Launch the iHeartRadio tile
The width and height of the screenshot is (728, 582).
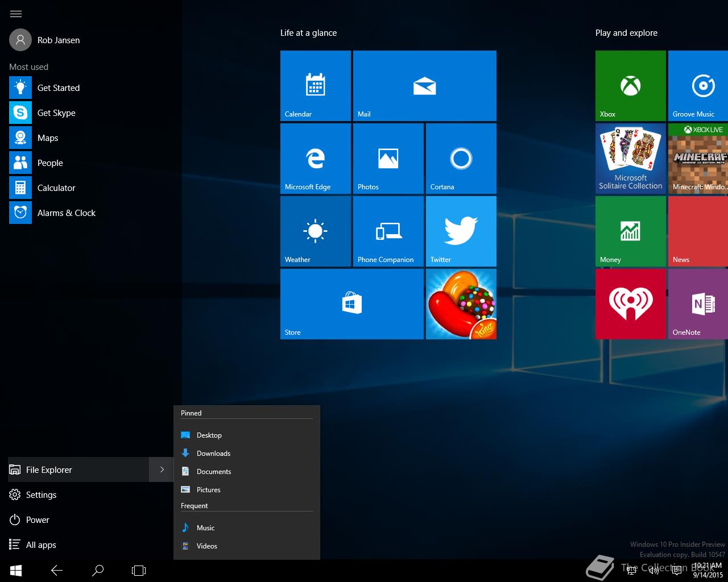pos(631,304)
